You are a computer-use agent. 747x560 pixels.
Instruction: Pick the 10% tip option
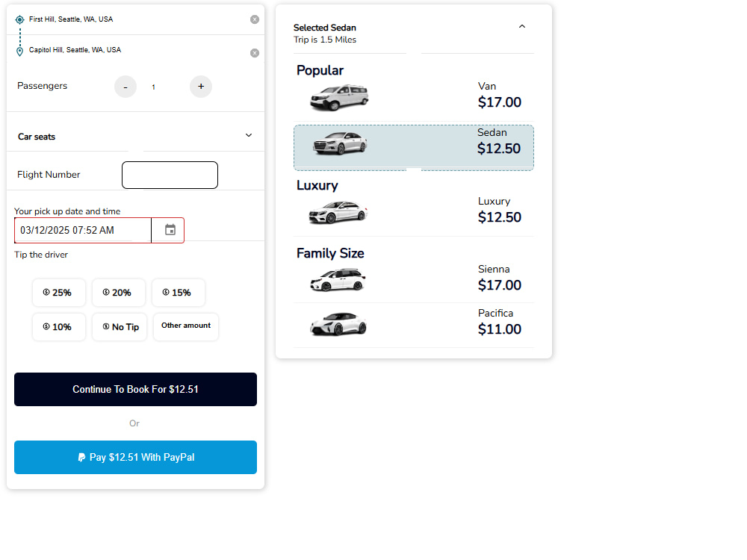point(59,327)
